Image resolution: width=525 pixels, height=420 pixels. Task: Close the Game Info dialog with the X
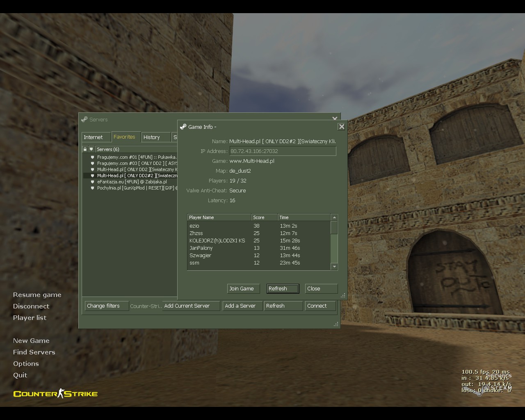(341, 127)
